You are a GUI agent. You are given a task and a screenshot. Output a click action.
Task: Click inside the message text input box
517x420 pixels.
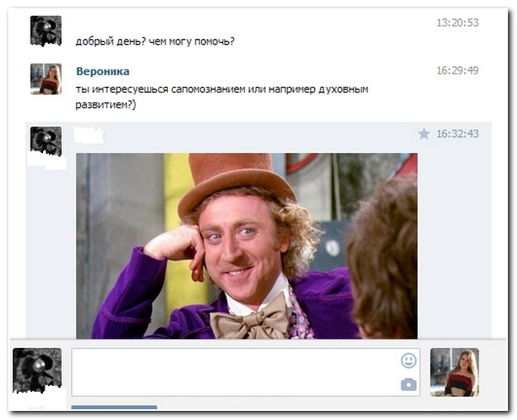click(x=246, y=372)
